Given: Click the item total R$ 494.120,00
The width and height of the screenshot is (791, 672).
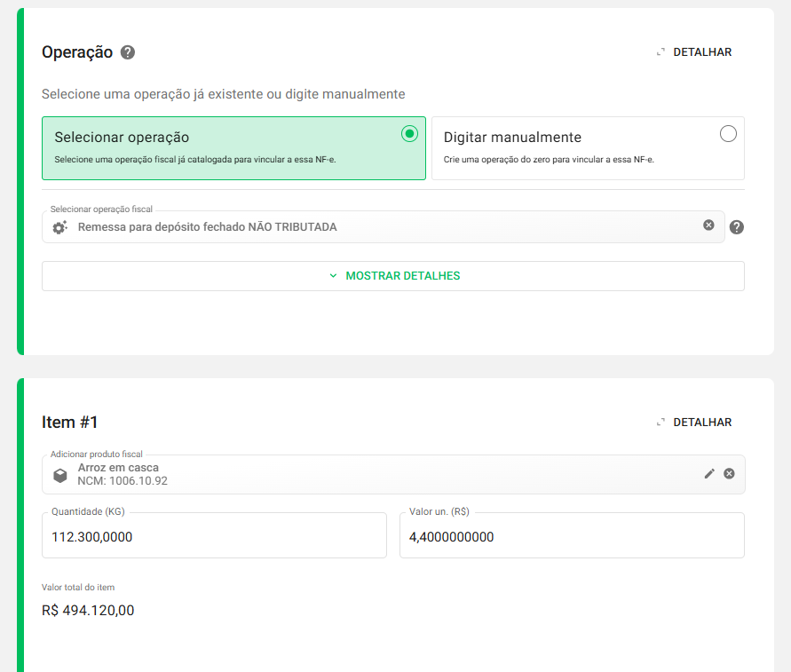Looking at the screenshot, I should [88, 611].
